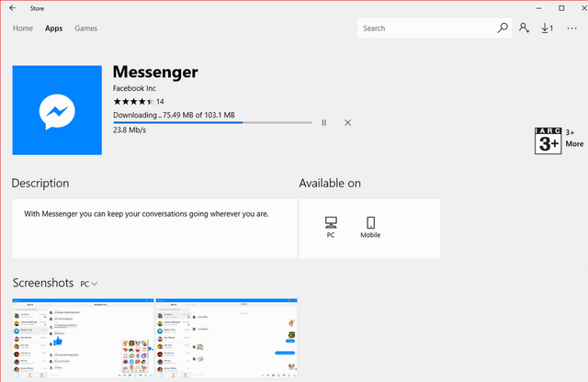Click the 23.8 Mb/s download speed

(x=130, y=130)
